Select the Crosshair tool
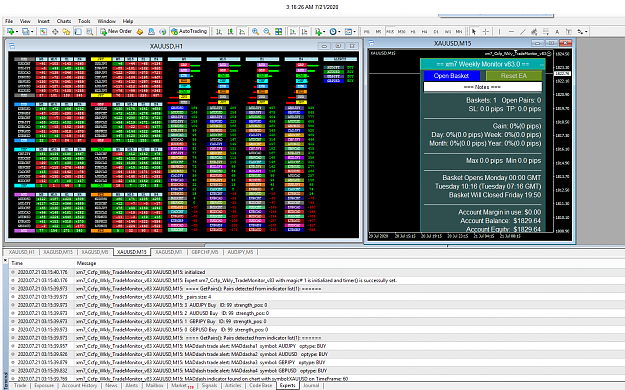The width and height of the screenshot is (625, 390). pyautogui.click(x=486, y=32)
